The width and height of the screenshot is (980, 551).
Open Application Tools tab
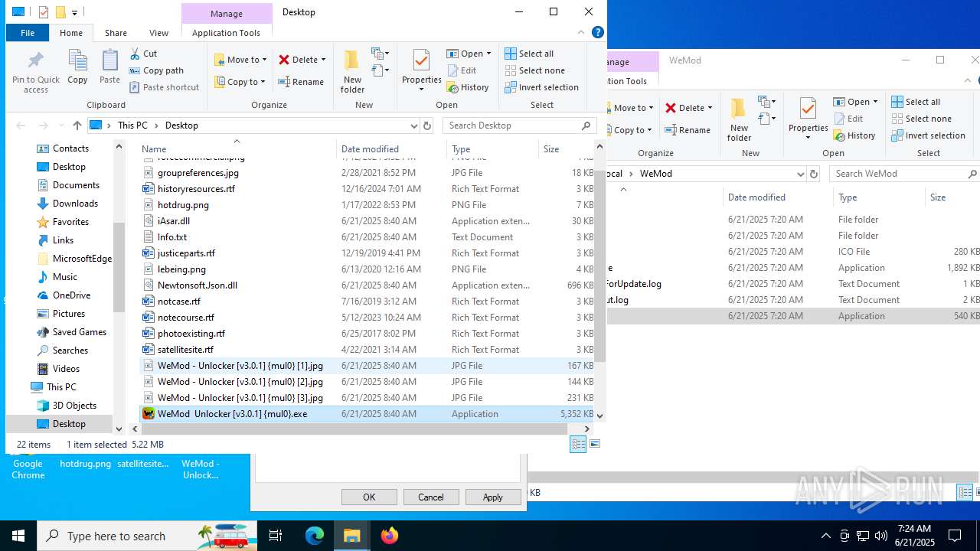click(x=226, y=33)
